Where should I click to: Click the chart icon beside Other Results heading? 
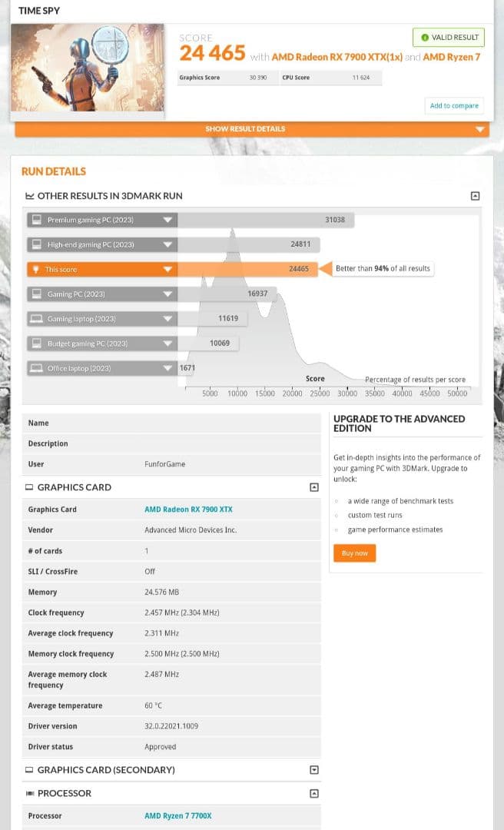click(x=30, y=196)
